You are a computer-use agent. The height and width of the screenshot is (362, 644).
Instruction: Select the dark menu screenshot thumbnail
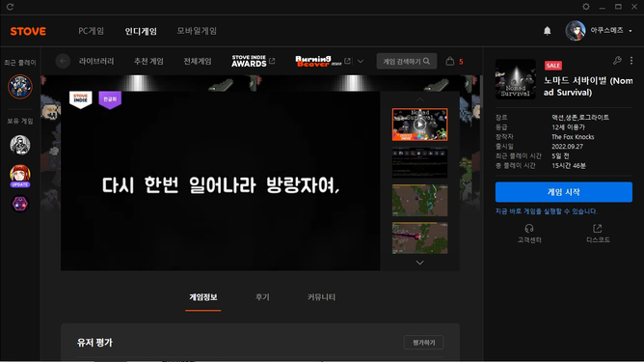coord(419,162)
